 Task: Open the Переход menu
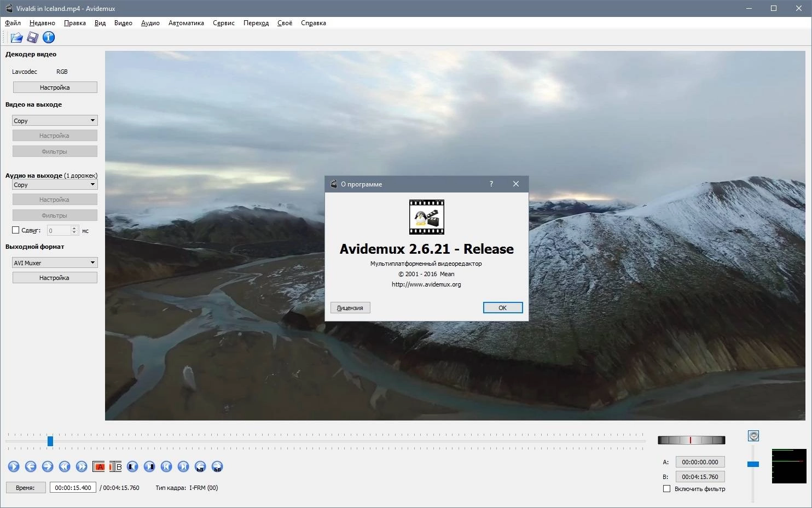point(256,23)
